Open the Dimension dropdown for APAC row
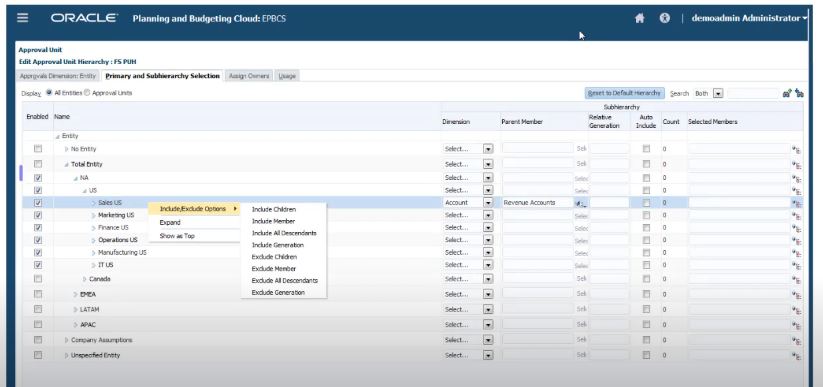823x387 pixels. tap(488, 325)
